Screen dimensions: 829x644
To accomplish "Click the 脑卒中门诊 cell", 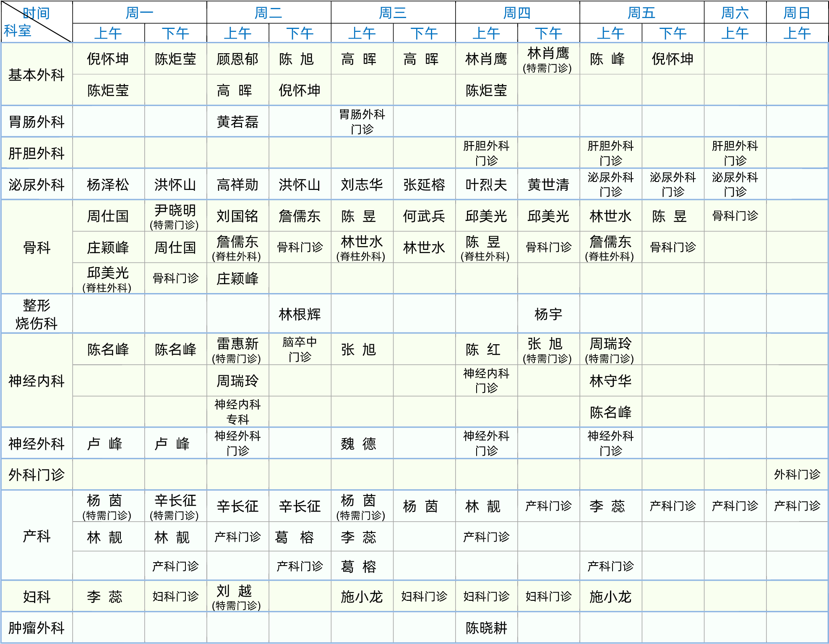I will pos(300,349).
